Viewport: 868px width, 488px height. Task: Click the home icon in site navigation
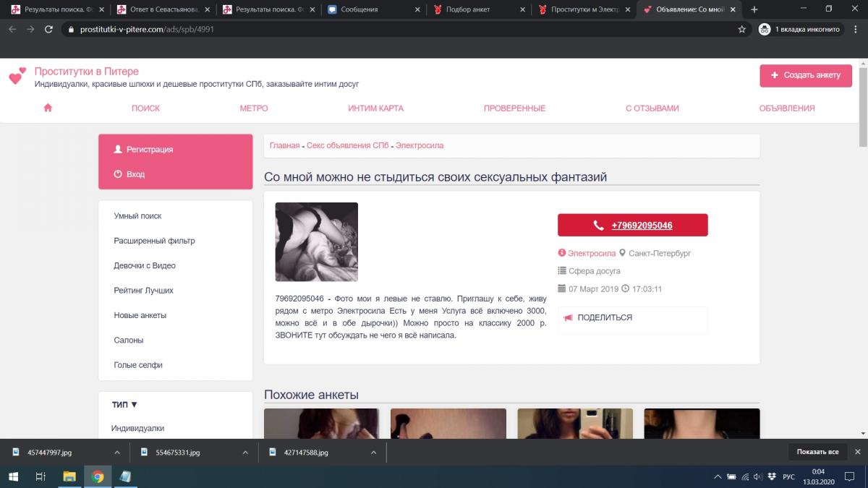(x=48, y=108)
